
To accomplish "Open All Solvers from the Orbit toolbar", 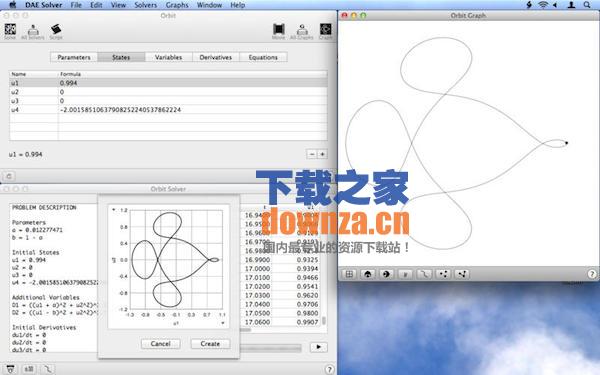I will coord(33,31).
